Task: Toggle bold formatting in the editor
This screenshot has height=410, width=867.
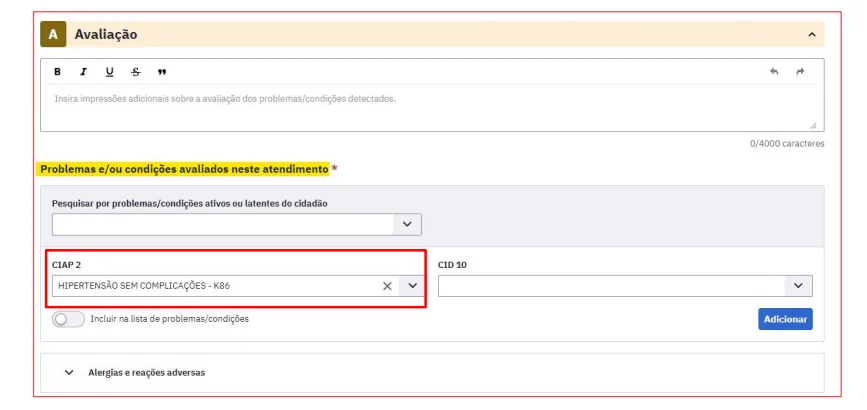Action: (58, 72)
